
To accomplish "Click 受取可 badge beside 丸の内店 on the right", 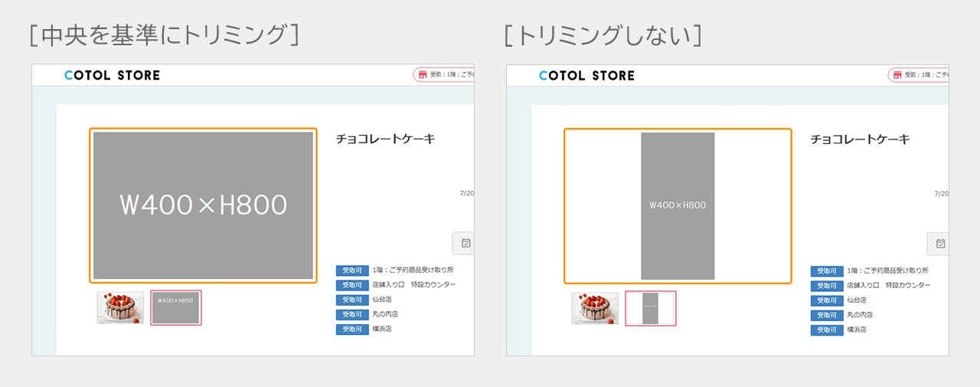I will coord(827,315).
